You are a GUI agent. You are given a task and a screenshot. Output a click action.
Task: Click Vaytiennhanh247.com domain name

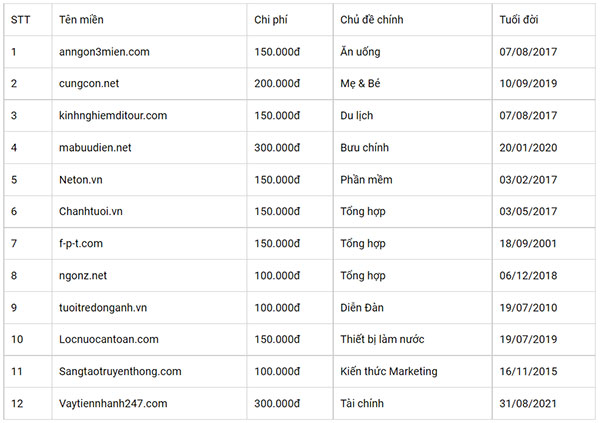pyautogui.click(x=113, y=404)
